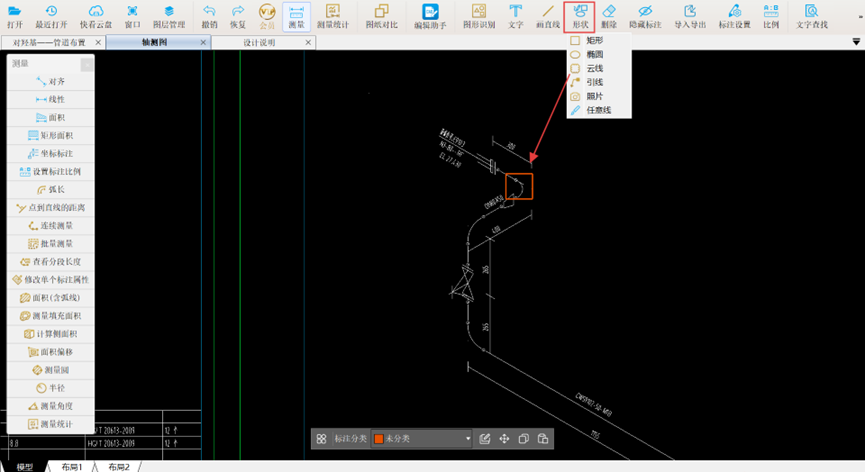Click the orange 未分类 color swatch
This screenshot has height=472, width=865.
379,439
